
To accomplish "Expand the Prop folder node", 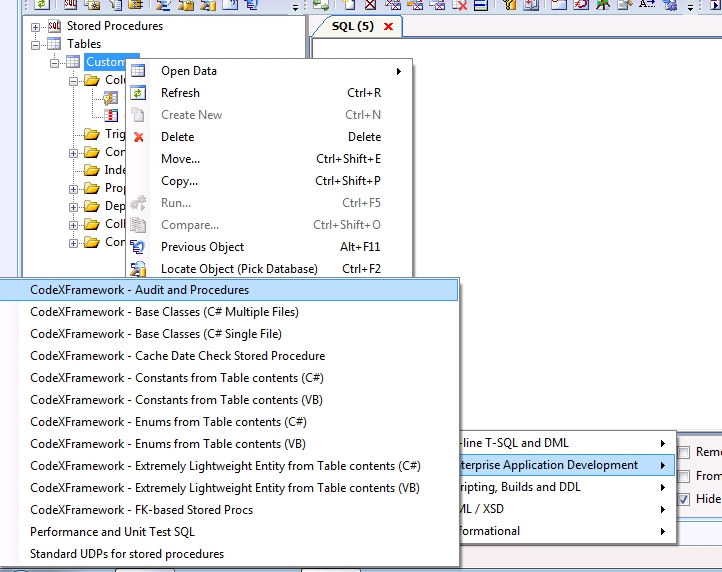I will click(x=73, y=189).
